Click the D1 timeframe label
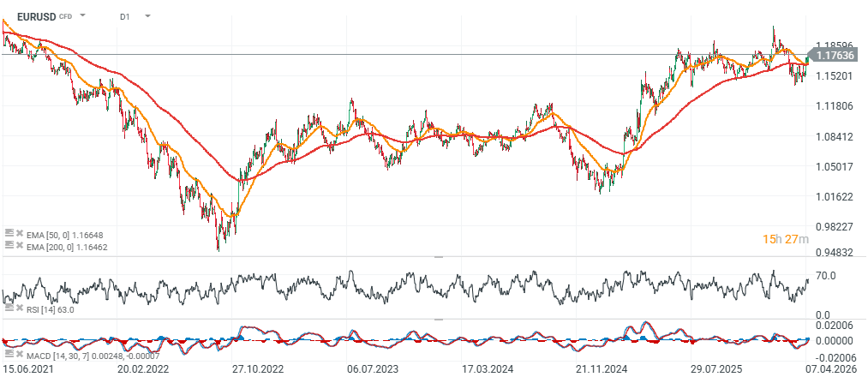Screen dimensions: 868x383 (x=125, y=15)
